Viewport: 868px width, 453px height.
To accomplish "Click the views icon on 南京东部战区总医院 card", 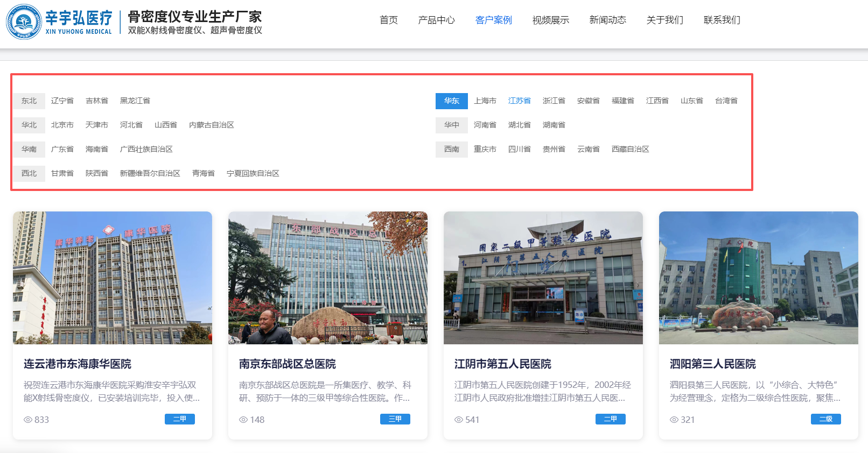I will tap(243, 420).
